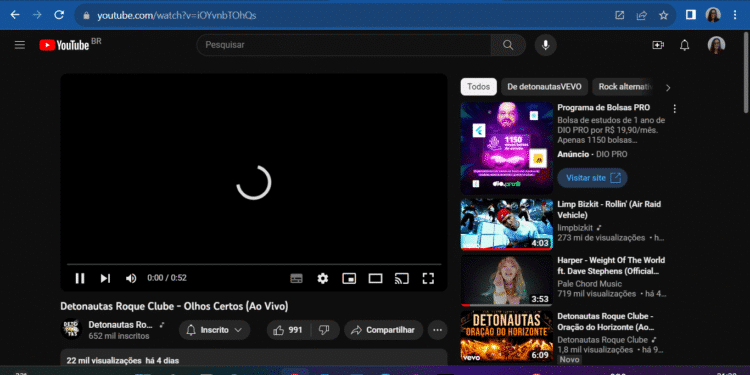Screen dimensions: 750x375
Task: Open Limp Bizkit Rollin' thumbnail
Action: (x=507, y=225)
